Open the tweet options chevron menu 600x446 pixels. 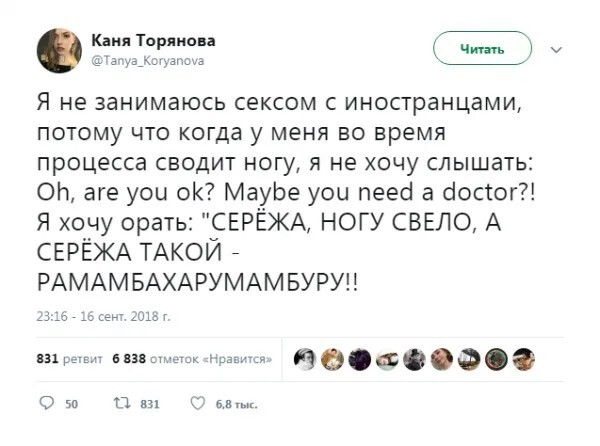point(556,49)
